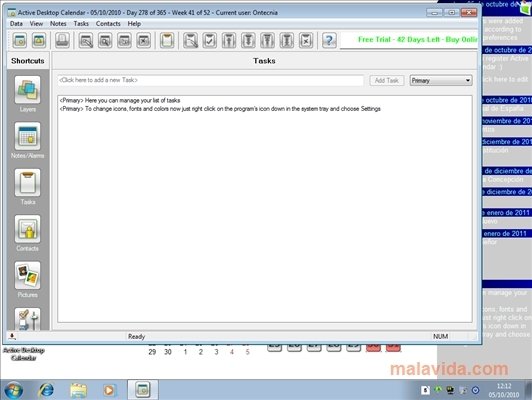Click the Add Task button
The height and width of the screenshot is (400, 532).
coord(386,80)
